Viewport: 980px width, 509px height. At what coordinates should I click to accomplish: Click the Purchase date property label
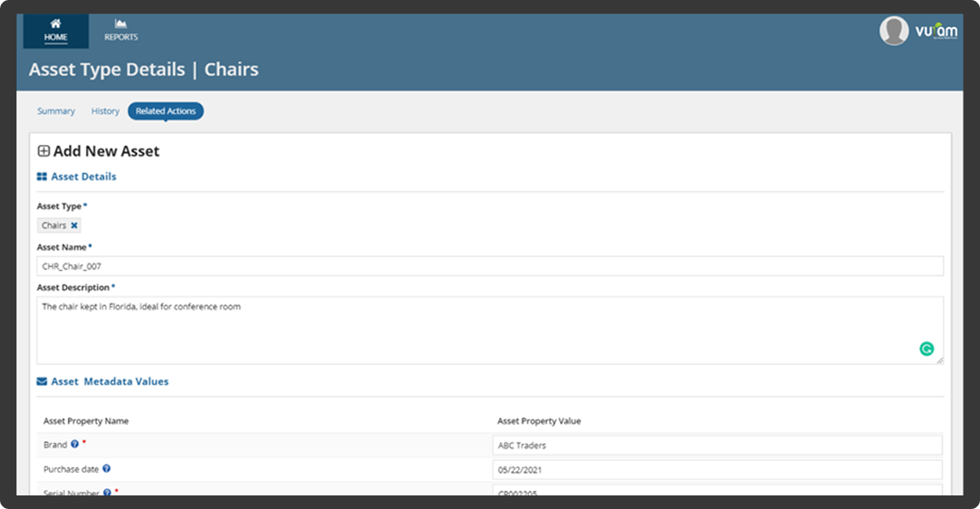(72, 469)
